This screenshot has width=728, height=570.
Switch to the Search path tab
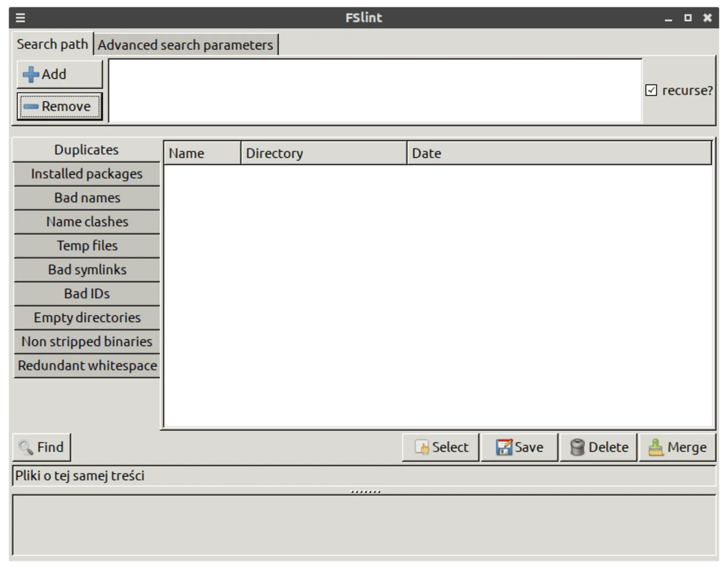coord(52,44)
